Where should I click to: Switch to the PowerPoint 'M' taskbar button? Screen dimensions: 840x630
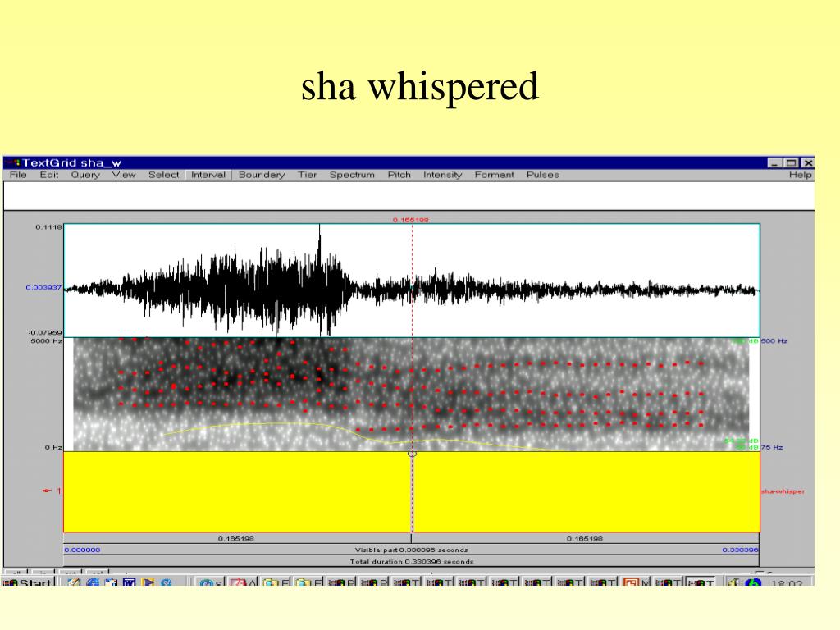(x=637, y=582)
